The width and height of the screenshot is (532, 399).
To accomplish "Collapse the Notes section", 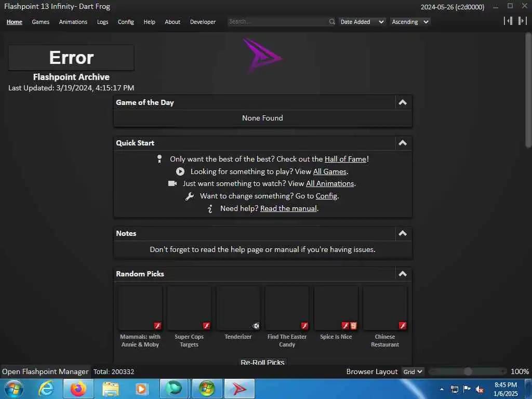I will (x=403, y=233).
